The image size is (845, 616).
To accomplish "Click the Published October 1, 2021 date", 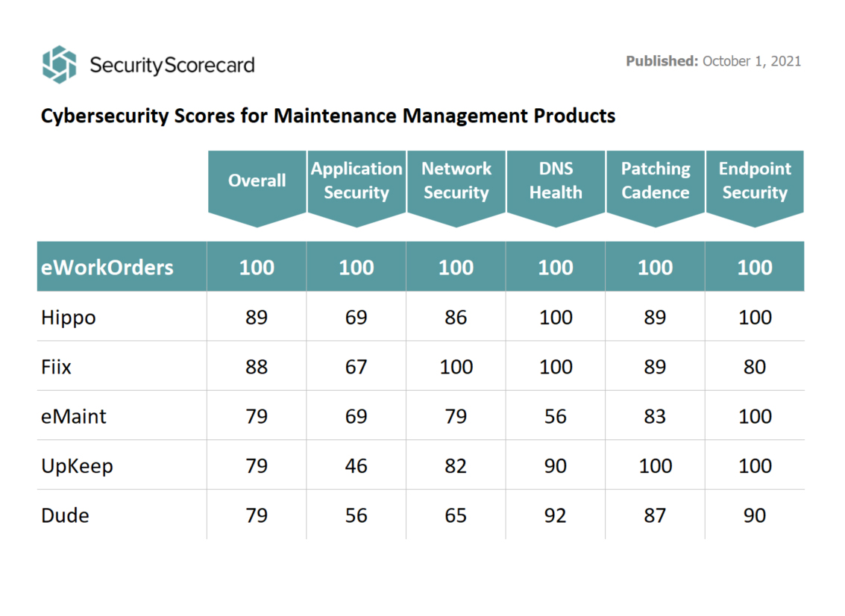I will coord(713,61).
